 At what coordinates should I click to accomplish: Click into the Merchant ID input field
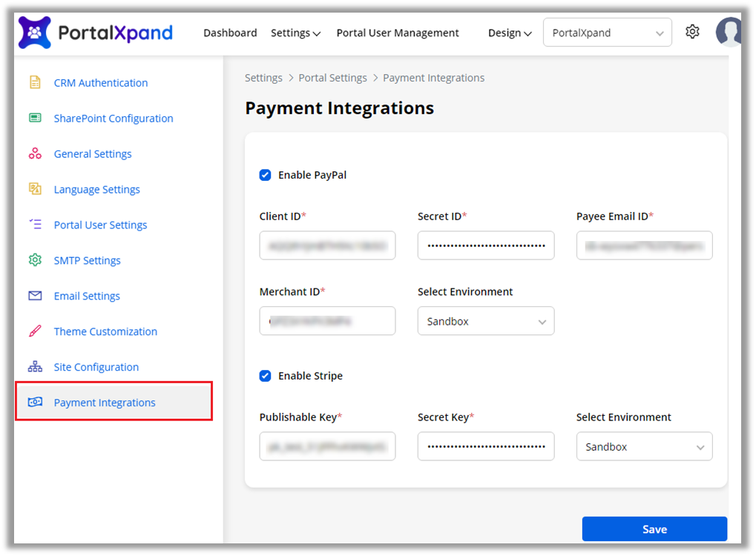[327, 321]
